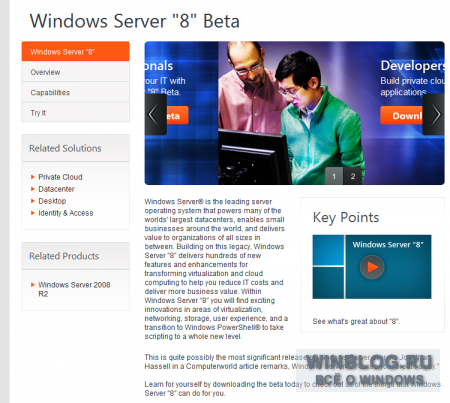
Task: Play the Windows Server "8" Key Points video
Action: point(372,267)
